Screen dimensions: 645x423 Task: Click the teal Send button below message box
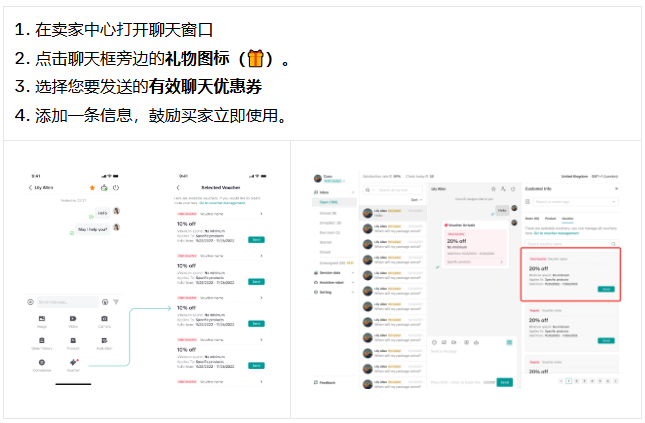click(505, 382)
